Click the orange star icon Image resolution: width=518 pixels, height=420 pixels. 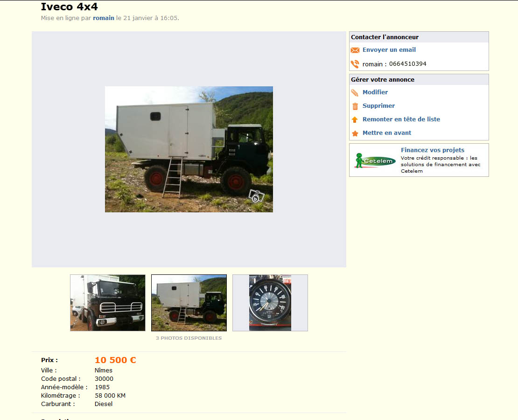(x=355, y=133)
